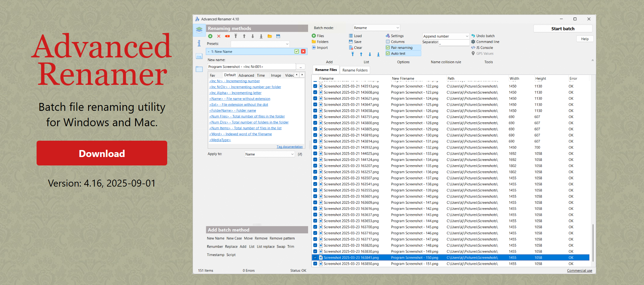Click the red X delete method icon
This screenshot has width=644, height=285.
click(x=219, y=36)
